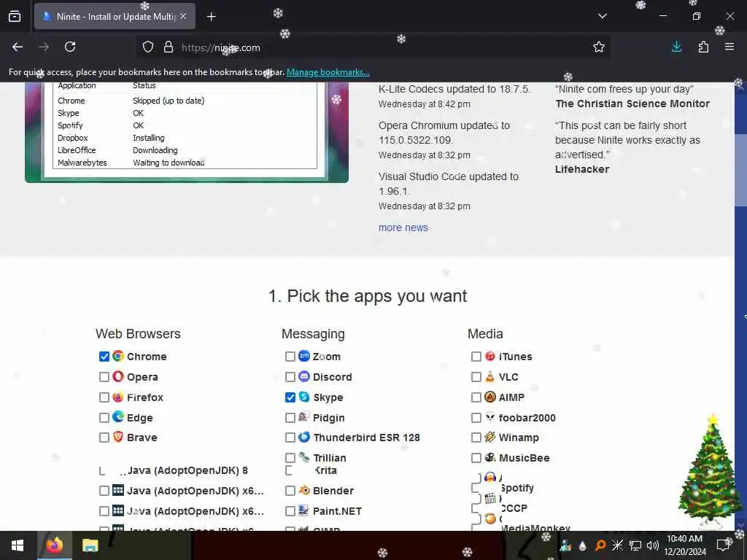
Task: Check the Edge checkbox
Action: coord(104,418)
